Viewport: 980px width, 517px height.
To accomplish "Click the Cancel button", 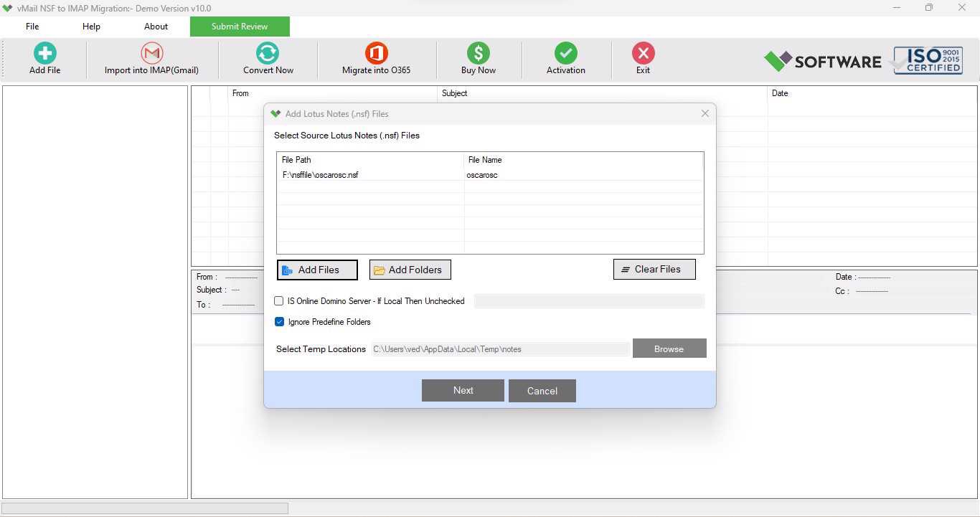I will tap(542, 391).
